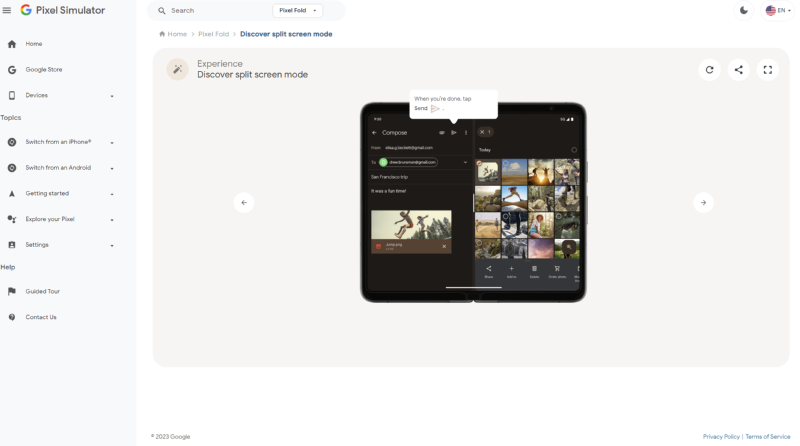Tap the Send icon in Compose
The width and height of the screenshot is (800, 446).
click(453, 132)
